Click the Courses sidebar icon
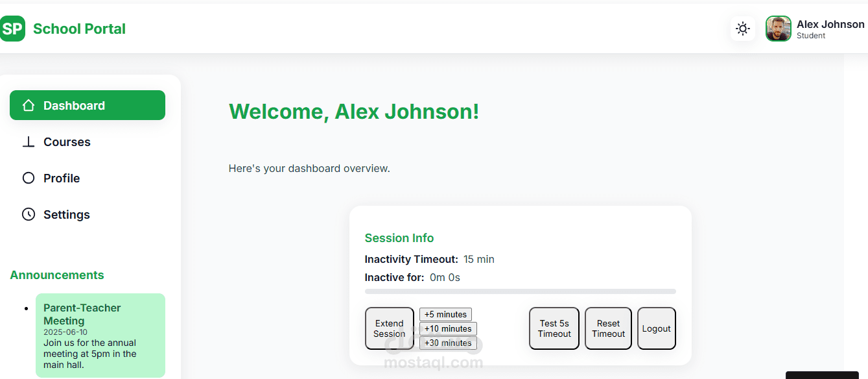The image size is (868, 379). coord(29,142)
